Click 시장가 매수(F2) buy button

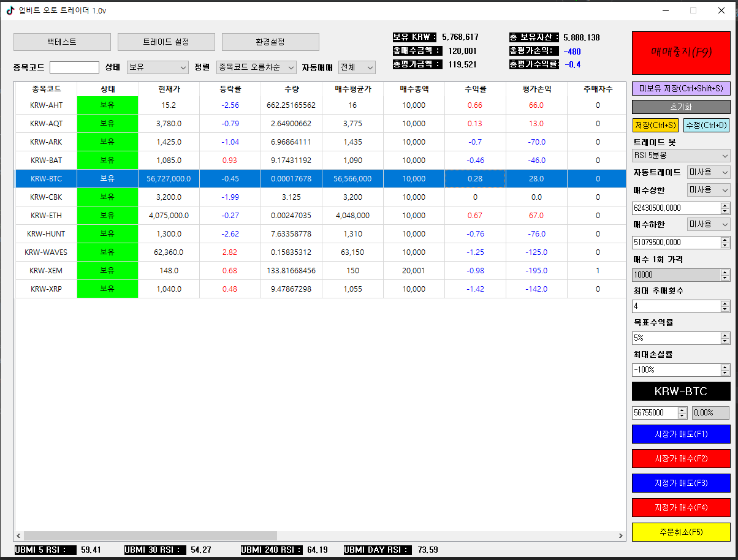pos(681,458)
